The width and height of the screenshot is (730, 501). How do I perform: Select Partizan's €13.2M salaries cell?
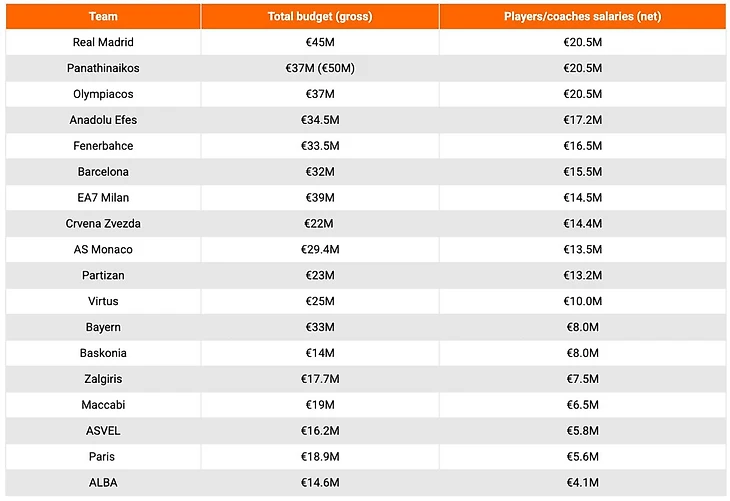tap(582, 275)
